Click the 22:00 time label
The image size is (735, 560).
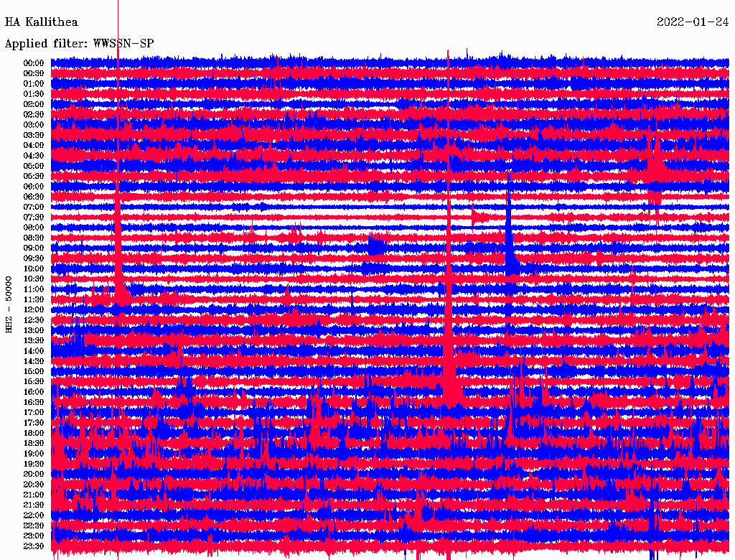tap(33, 515)
